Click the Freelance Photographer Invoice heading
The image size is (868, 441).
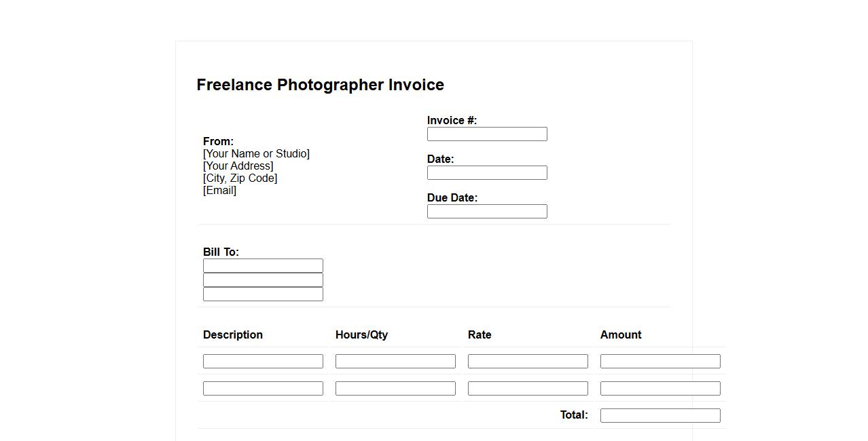(x=320, y=85)
